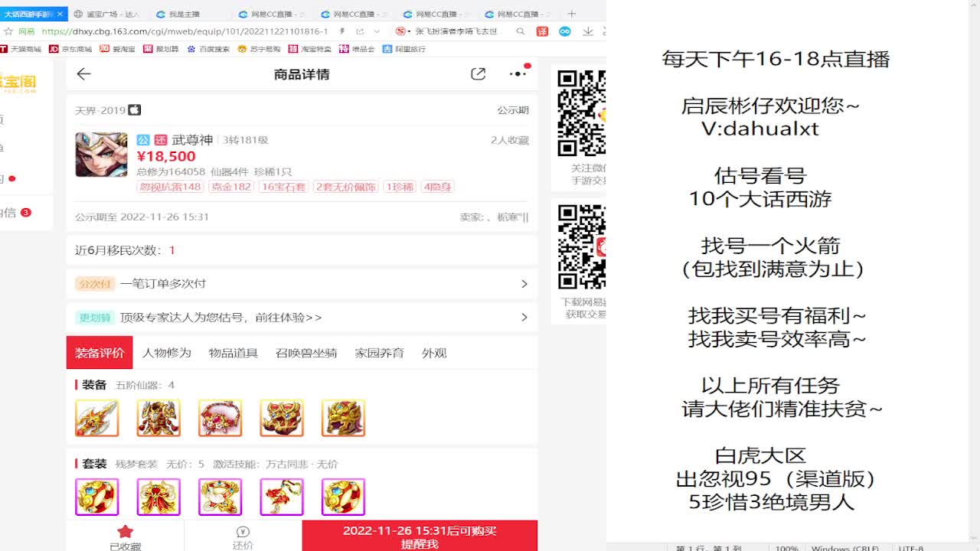
Task: Open the three-dot more menu in the header
Action: point(518,74)
